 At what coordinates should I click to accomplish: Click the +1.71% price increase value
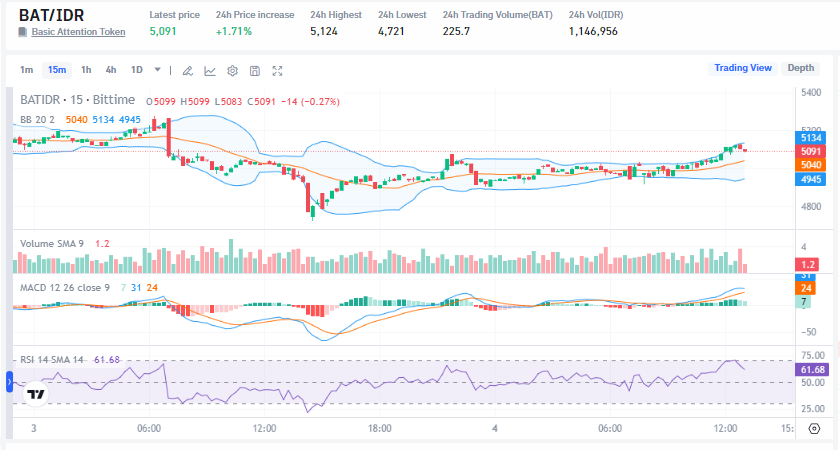pyautogui.click(x=234, y=31)
